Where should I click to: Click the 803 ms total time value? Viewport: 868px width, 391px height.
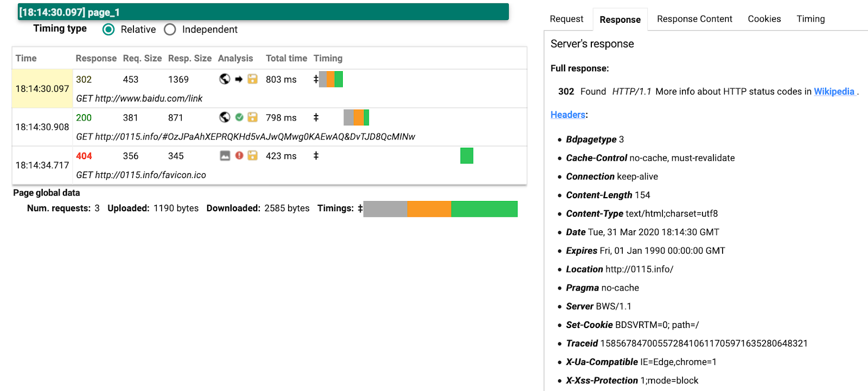pos(281,79)
